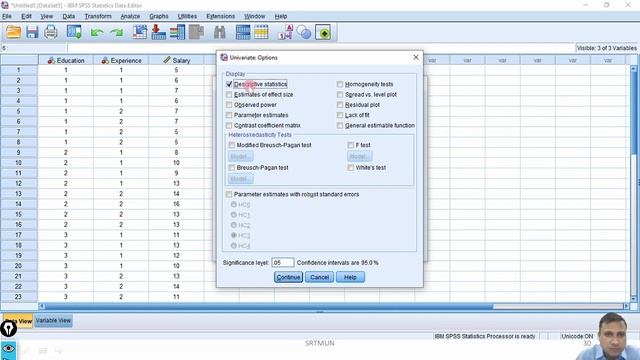Switch to the Data View tab

(x=19, y=321)
